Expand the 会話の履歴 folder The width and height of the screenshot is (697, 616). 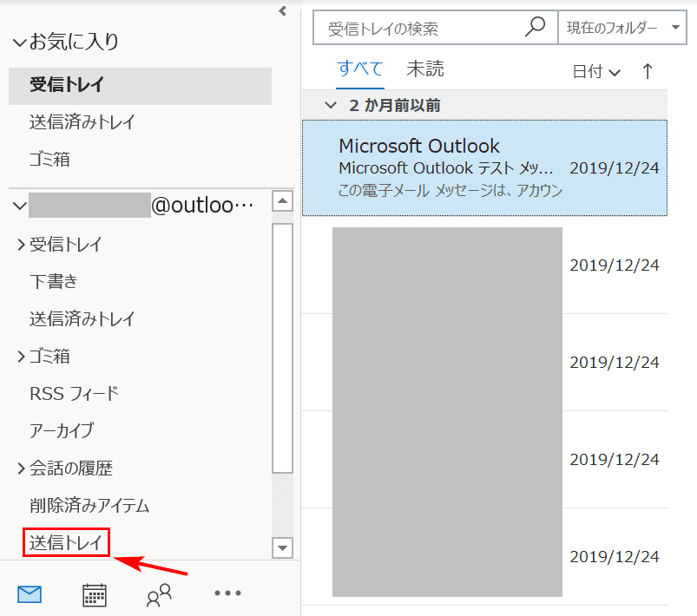coord(20,469)
